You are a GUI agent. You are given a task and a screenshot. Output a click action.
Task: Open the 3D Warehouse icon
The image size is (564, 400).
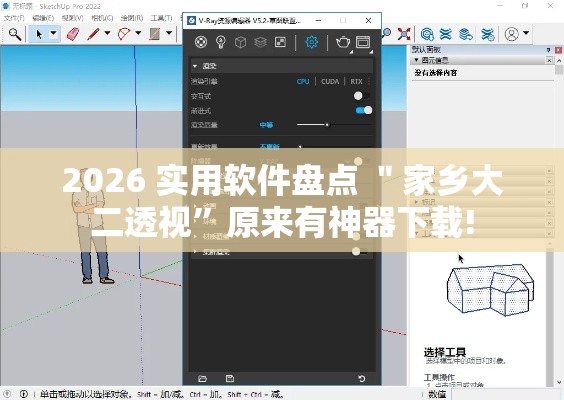tap(427, 34)
